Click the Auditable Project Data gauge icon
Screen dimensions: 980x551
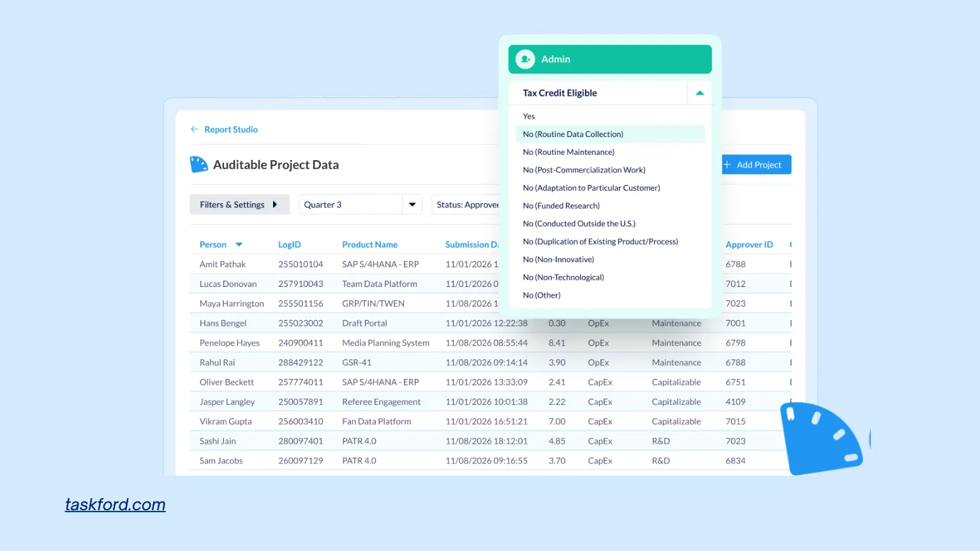point(199,165)
